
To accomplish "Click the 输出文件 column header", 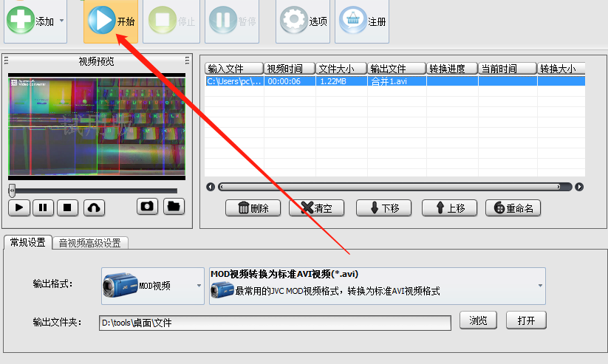I will 397,69.
